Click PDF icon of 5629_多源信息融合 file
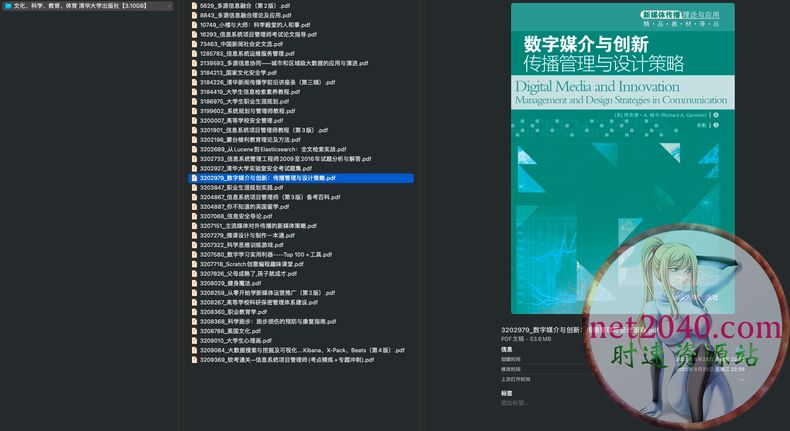Image resolution: width=790 pixels, height=431 pixels. (x=195, y=5)
